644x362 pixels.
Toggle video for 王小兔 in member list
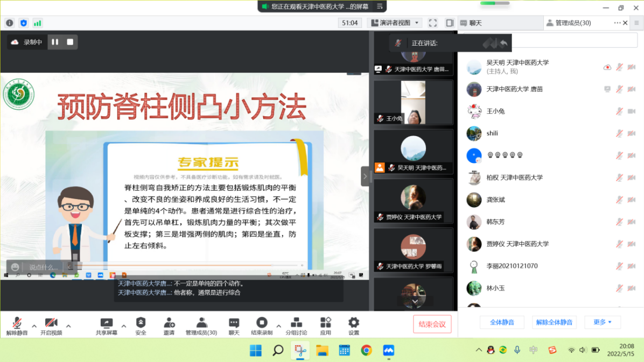(x=632, y=111)
